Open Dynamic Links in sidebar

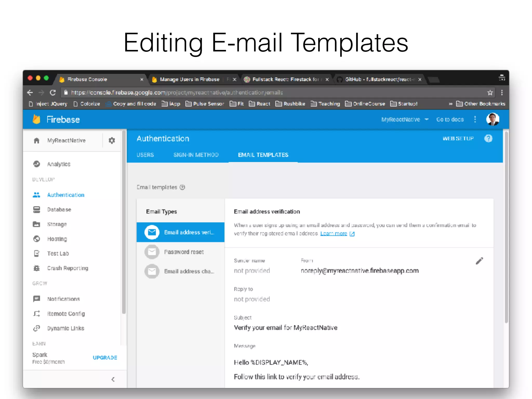[58, 328]
